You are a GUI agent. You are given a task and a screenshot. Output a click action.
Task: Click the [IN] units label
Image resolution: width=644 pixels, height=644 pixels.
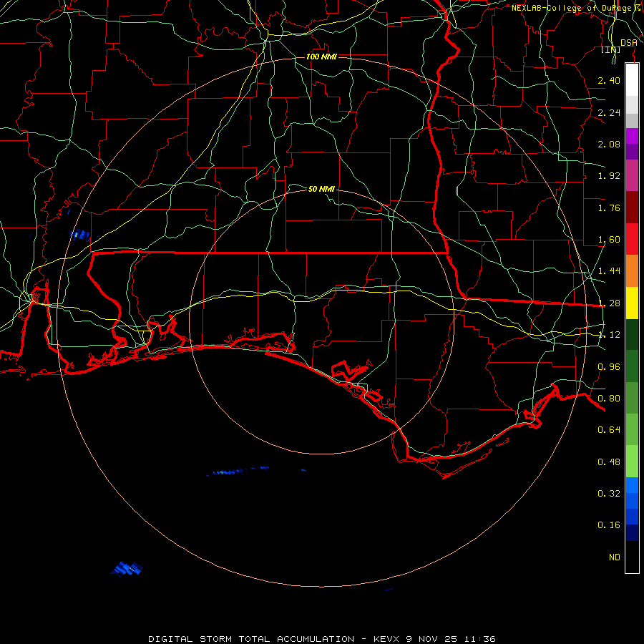tap(611, 49)
